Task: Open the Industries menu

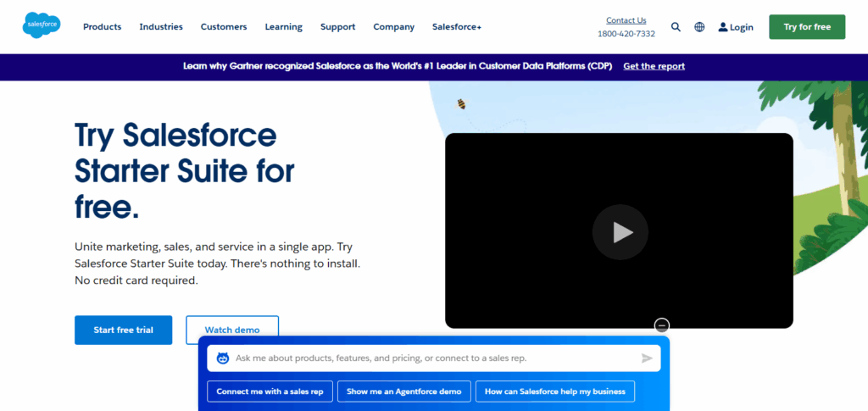Action: 161,27
